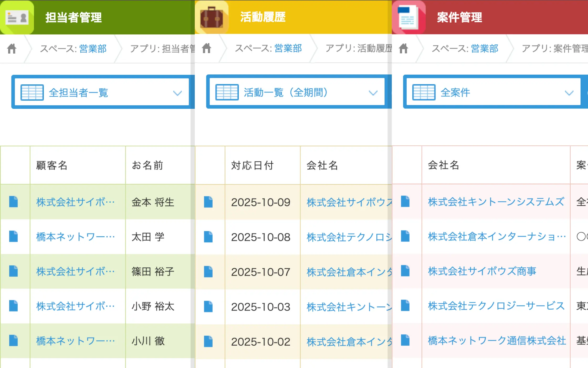Click home icon in 活動履歴 breadcrumb
The height and width of the screenshot is (368, 588).
pyautogui.click(x=207, y=48)
